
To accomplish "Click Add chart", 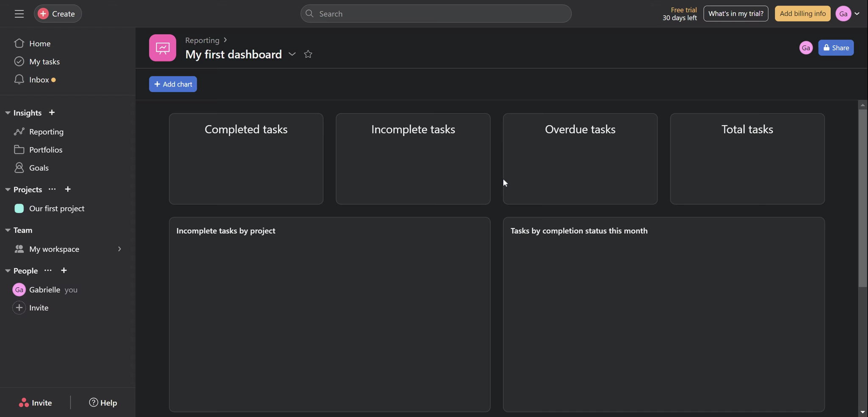I will click(x=173, y=84).
